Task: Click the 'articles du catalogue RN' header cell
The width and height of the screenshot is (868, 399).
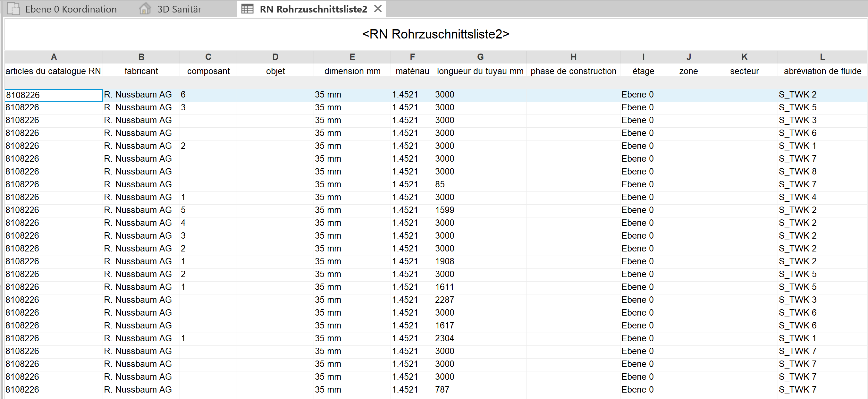Action: pyautogui.click(x=53, y=71)
